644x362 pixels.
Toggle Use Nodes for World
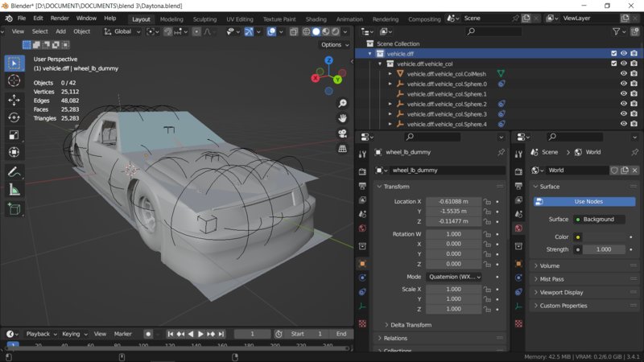(584, 202)
